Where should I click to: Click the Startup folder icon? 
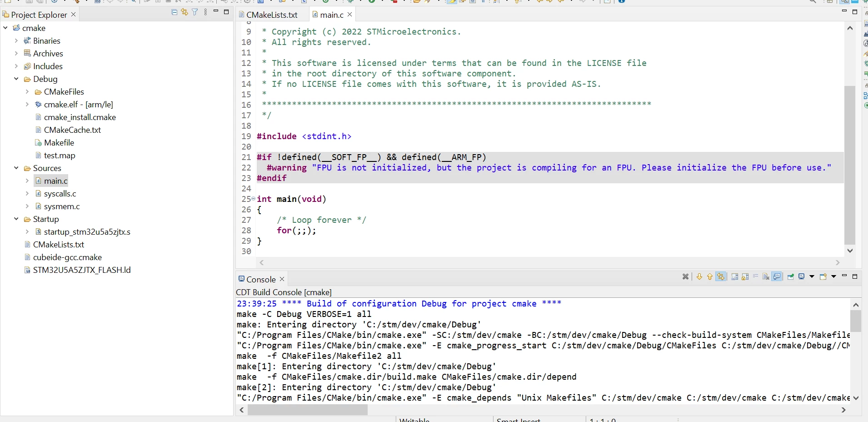(27, 219)
